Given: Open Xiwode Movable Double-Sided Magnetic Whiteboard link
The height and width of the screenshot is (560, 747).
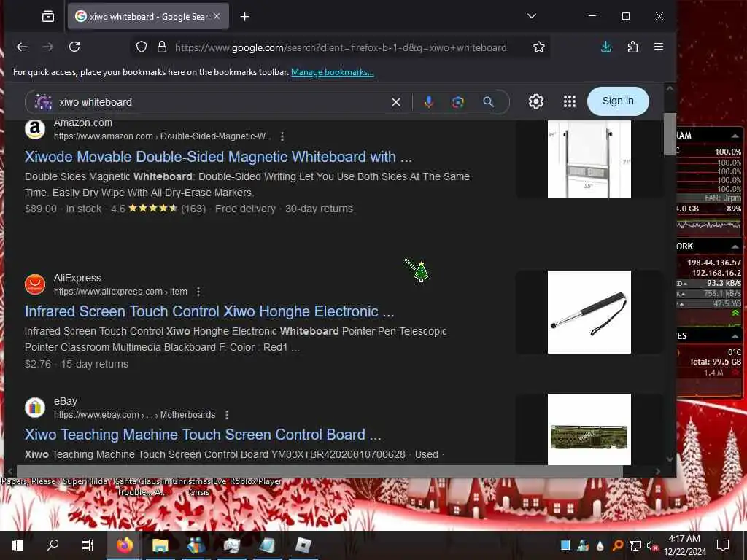Looking at the screenshot, I should point(218,157).
